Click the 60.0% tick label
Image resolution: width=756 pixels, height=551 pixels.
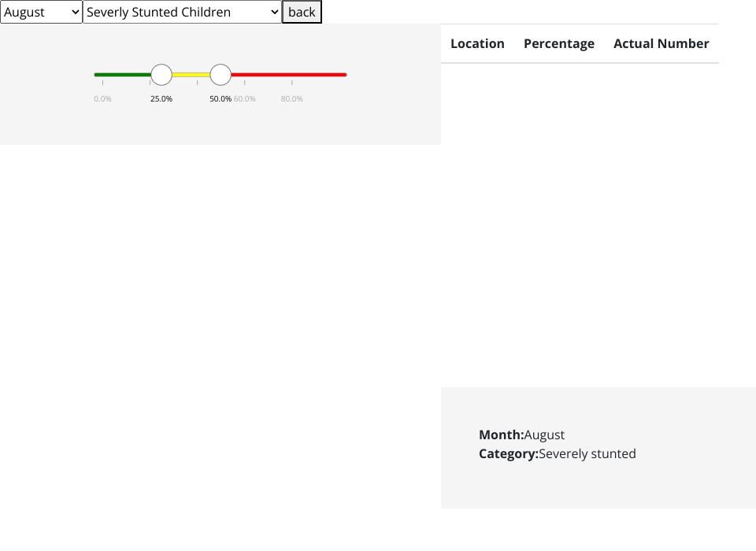245,99
